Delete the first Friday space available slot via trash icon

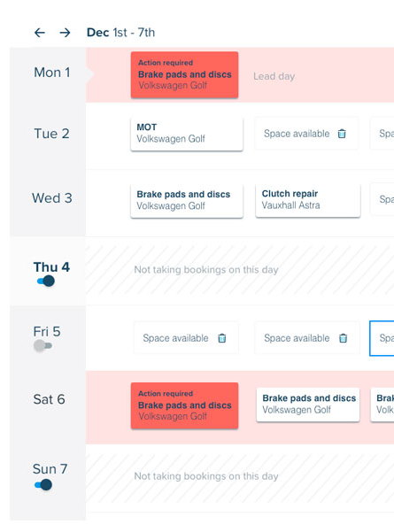click(x=222, y=338)
